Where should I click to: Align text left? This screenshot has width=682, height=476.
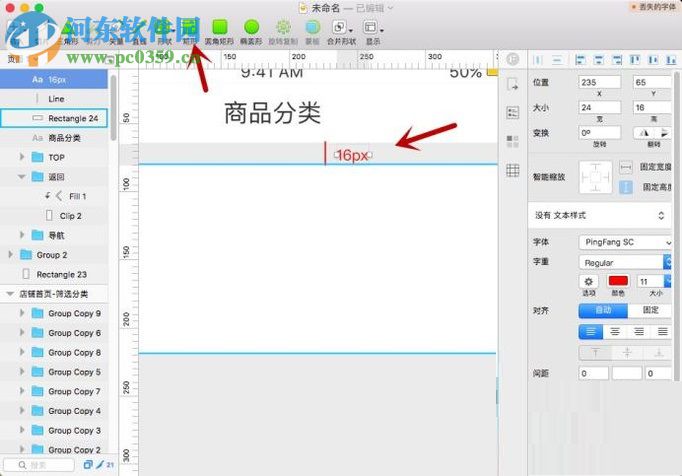click(x=591, y=332)
